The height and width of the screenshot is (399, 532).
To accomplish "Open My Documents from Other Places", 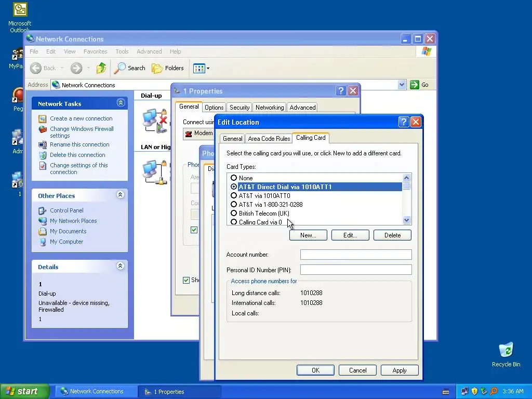I will tap(68, 231).
